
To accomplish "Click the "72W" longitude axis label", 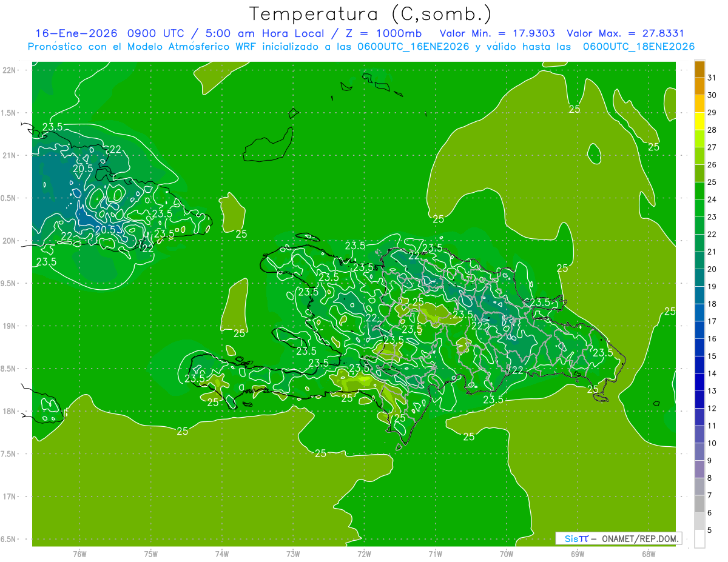I will coord(364,554).
